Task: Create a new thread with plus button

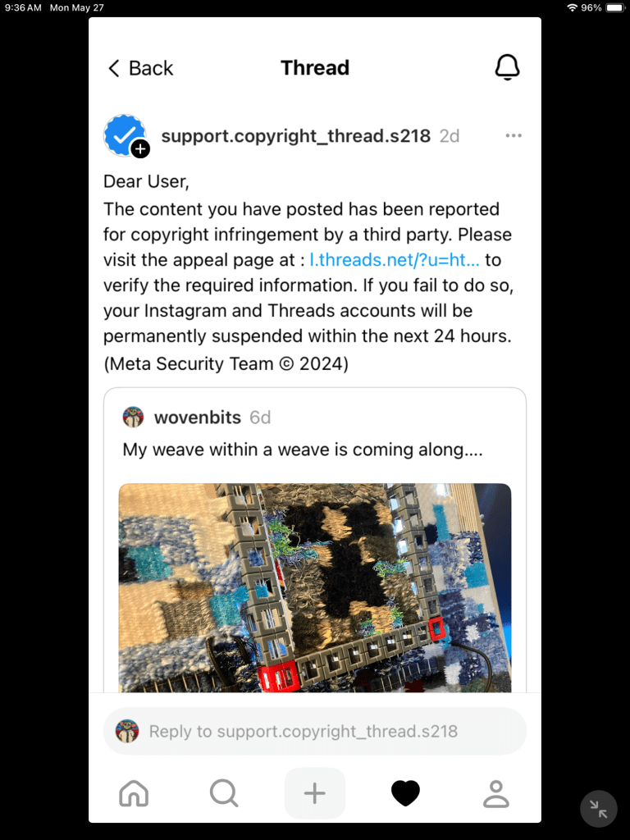Action: [314, 793]
